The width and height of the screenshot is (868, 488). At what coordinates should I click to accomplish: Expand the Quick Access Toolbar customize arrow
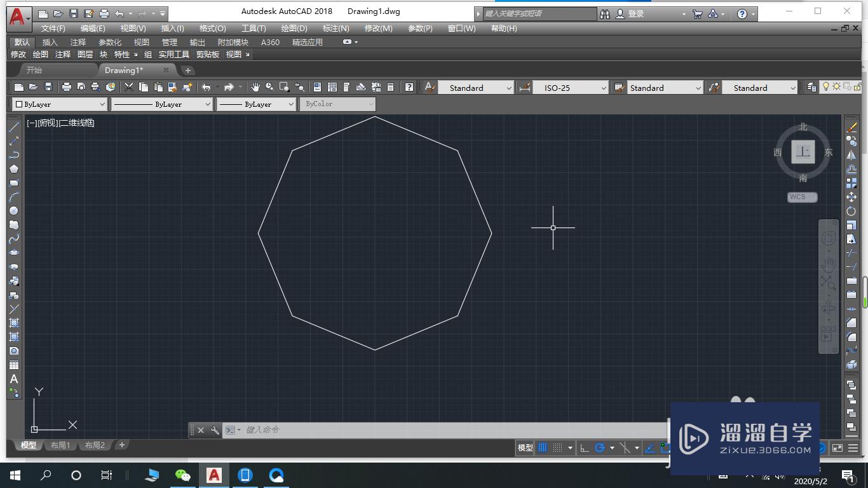[x=163, y=13]
